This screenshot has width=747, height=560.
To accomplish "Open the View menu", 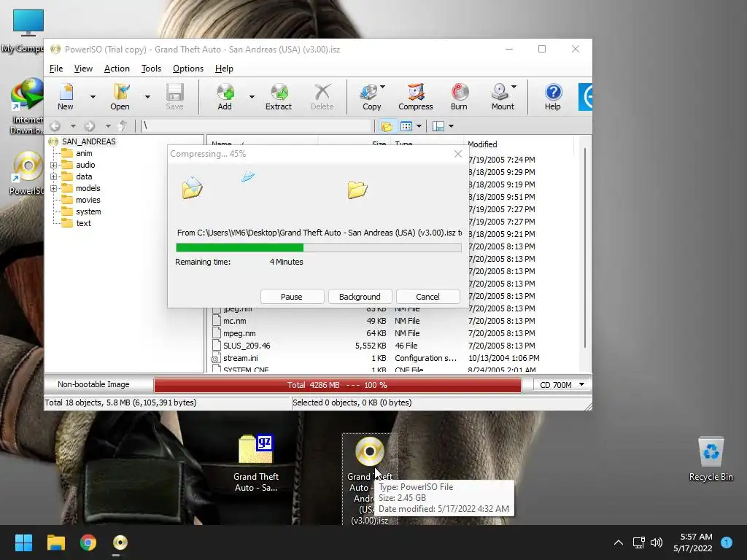I will pyautogui.click(x=83, y=69).
